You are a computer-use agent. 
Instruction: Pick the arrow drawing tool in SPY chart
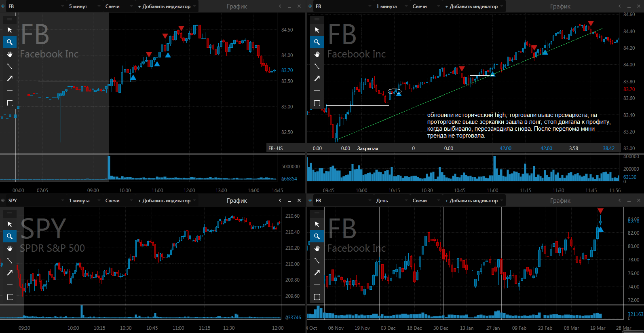point(10,273)
